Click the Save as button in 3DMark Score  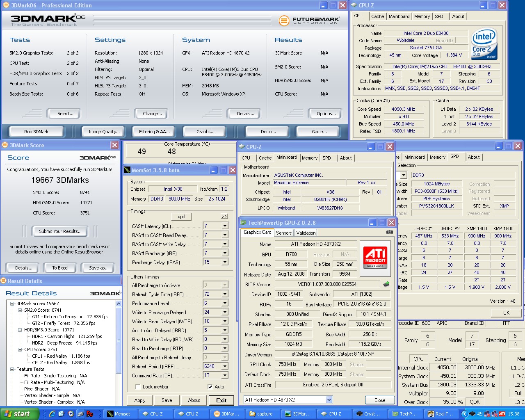click(x=99, y=268)
